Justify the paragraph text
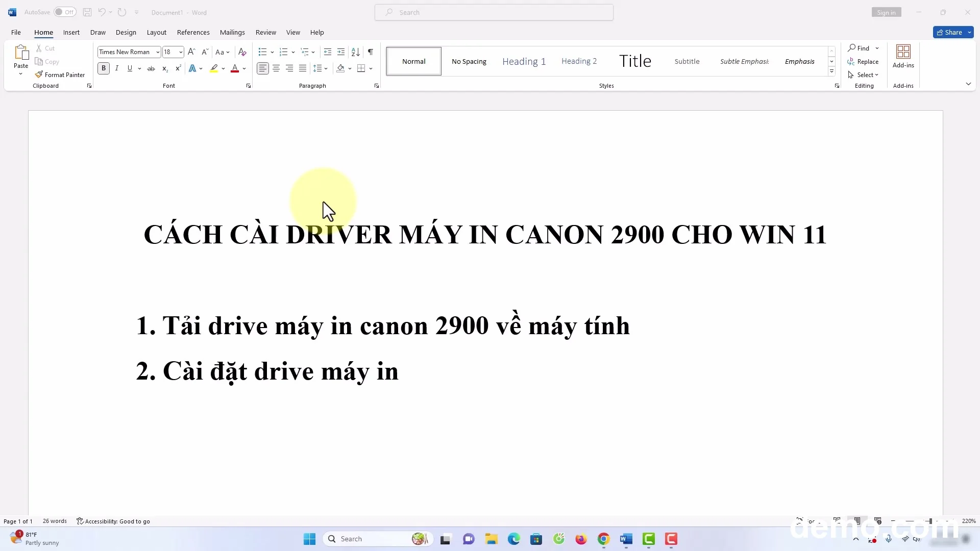The image size is (980, 551). tap(303, 68)
